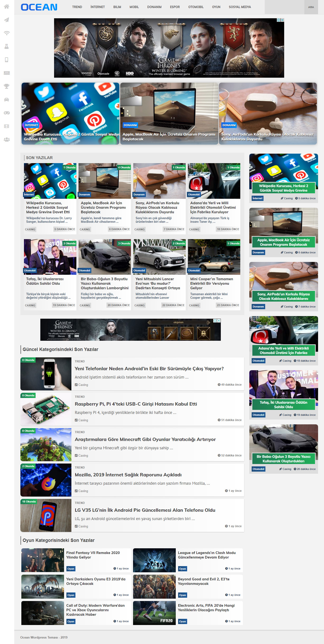
Task: Click CAXING author under the Mini Cooper card
Action: (194, 305)
